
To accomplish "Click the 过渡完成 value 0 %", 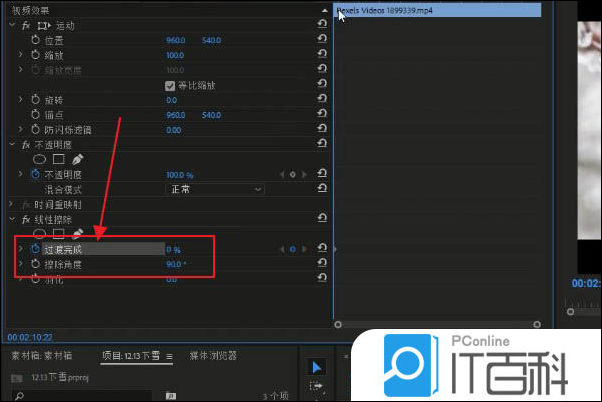I will [x=173, y=250].
